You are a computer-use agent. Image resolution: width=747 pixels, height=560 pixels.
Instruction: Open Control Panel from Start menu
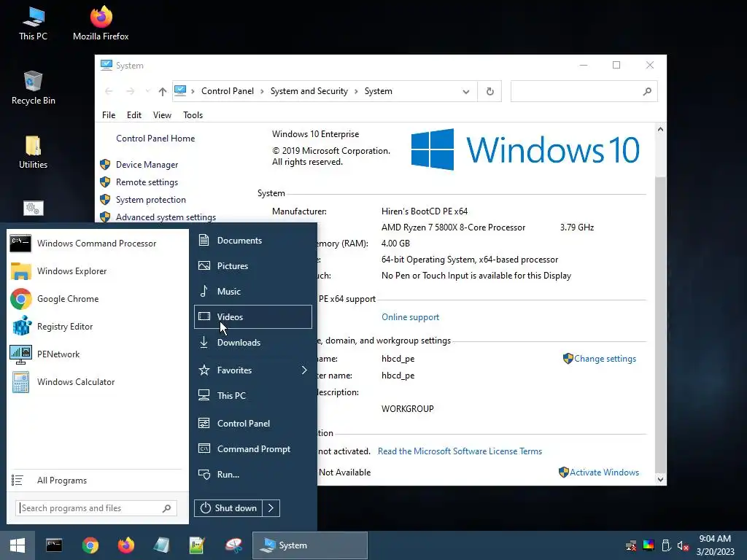(253, 424)
